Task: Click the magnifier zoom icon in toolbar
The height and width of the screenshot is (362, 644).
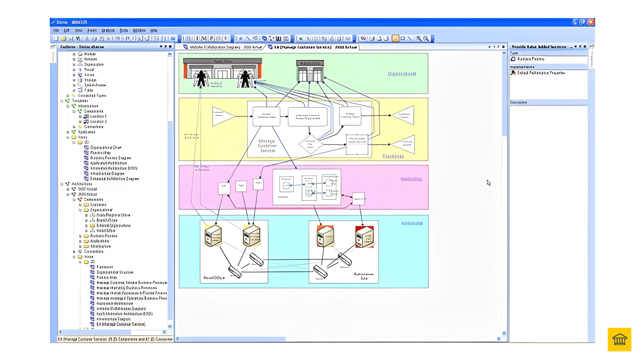Action: coord(426,38)
